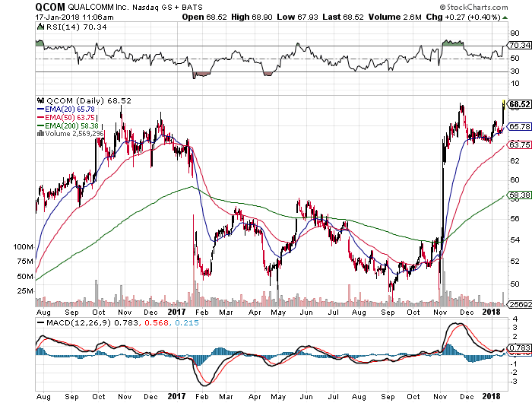This screenshot has height=403, width=532.
Task: Click the RSI(14) 70.34 legend text
Action: tap(76, 27)
